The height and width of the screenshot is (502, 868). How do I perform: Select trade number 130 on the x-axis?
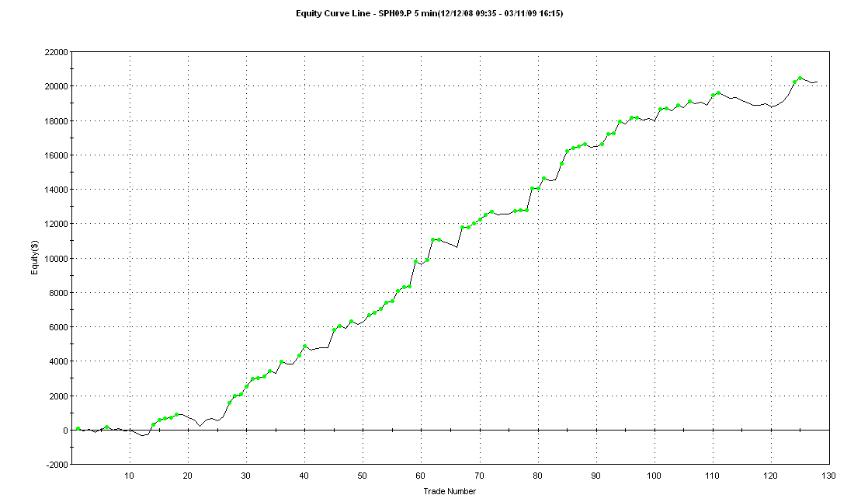pyautogui.click(x=828, y=476)
